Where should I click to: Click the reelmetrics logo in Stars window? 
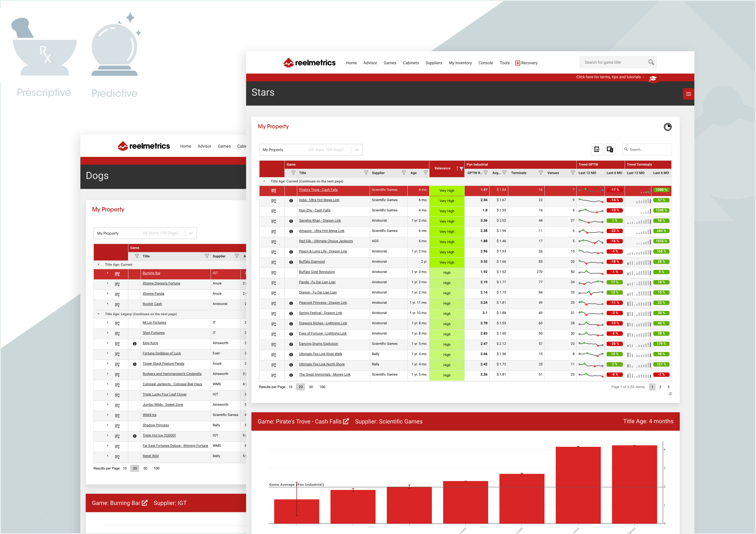point(309,62)
